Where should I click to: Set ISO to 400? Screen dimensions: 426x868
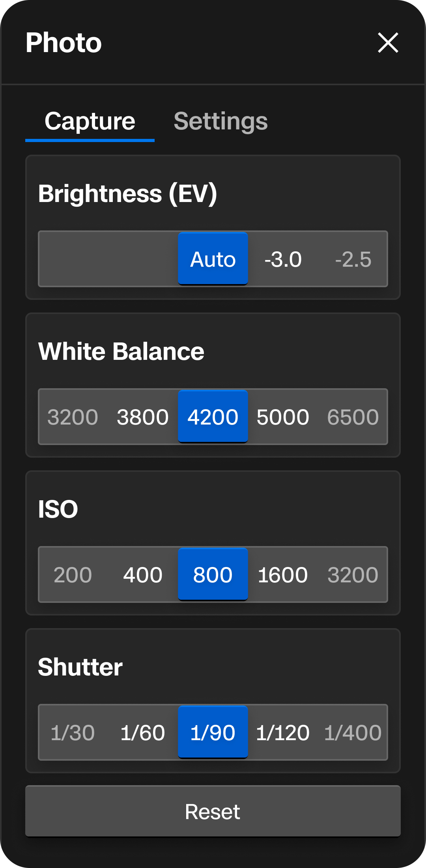click(143, 575)
